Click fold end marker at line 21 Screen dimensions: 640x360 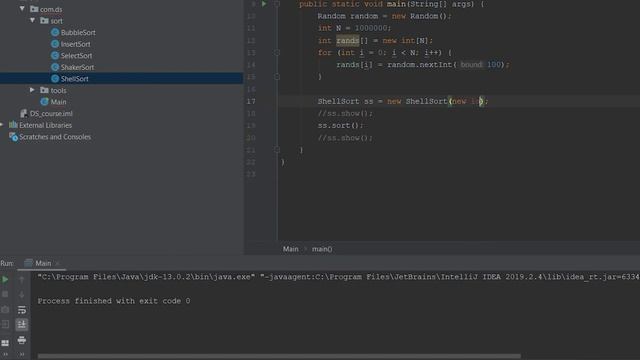(x=277, y=150)
